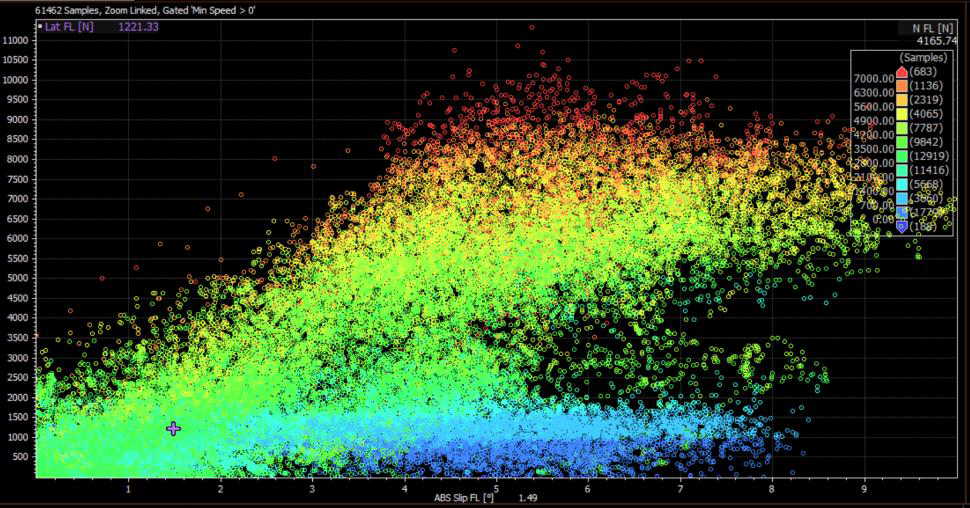The height and width of the screenshot is (508, 970).
Task: Click the 1221.33 Lat FL value
Action: 138,27
